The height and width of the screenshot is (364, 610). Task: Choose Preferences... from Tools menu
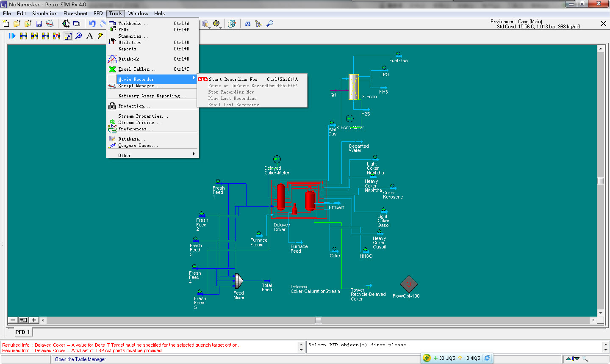[x=152, y=129]
